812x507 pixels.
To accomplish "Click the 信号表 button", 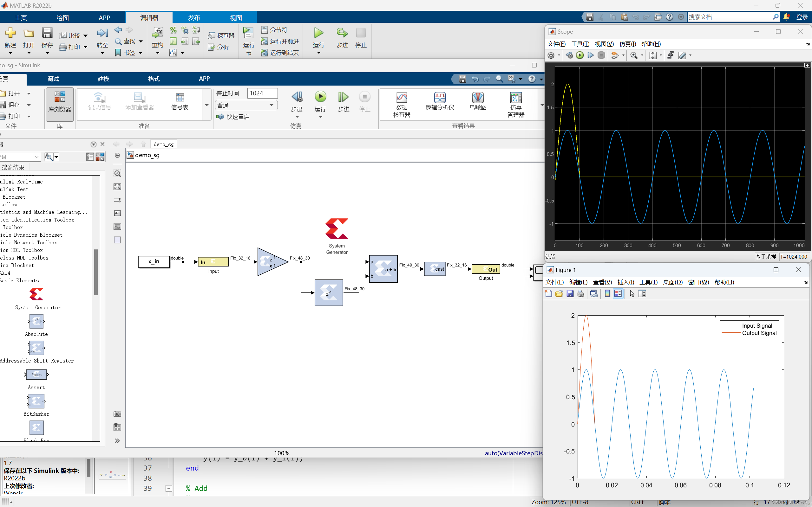I will click(180, 101).
